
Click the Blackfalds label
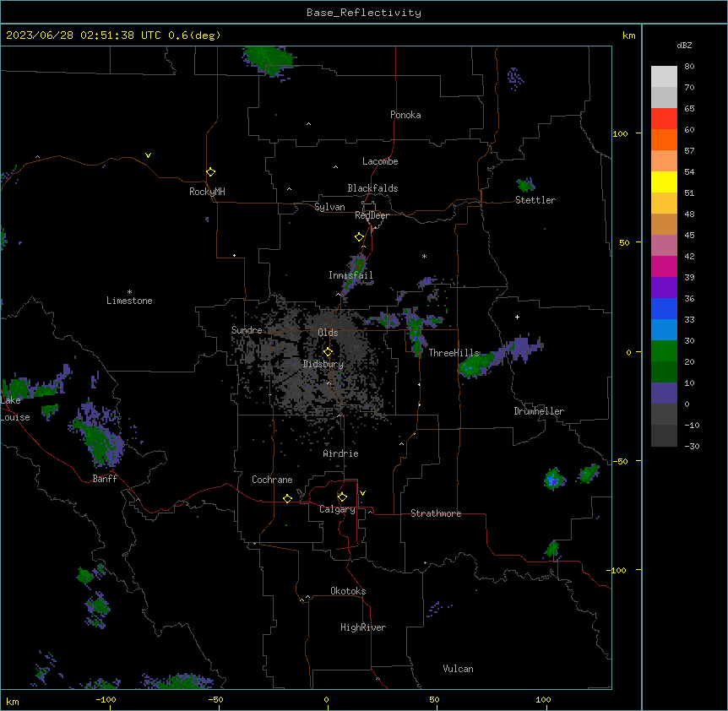click(372, 188)
